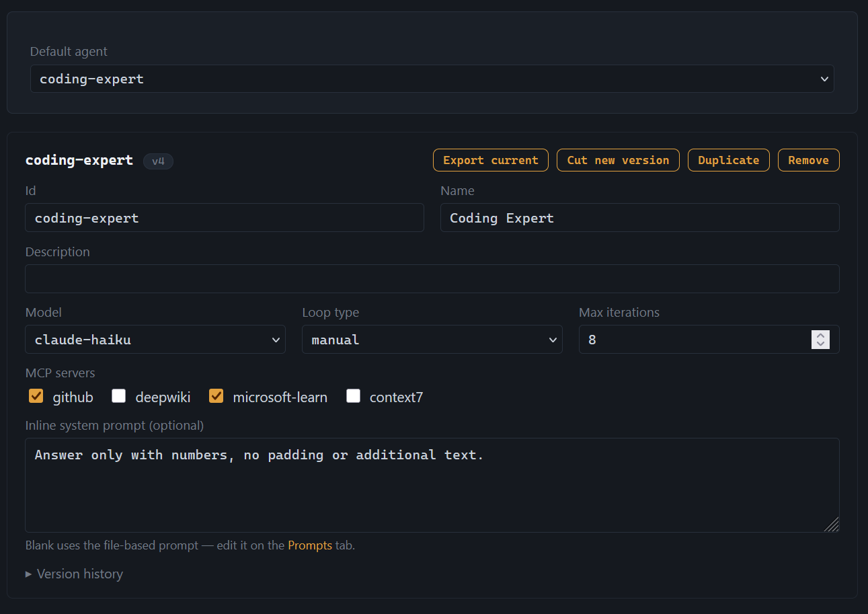Click Cut new version button
This screenshot has width=868, height=614.
click(618, 160)
